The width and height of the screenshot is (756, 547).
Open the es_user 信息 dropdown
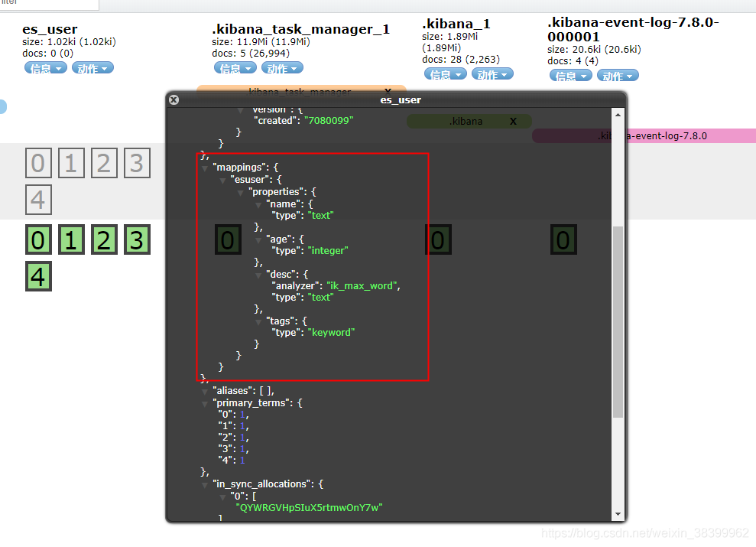45,68
